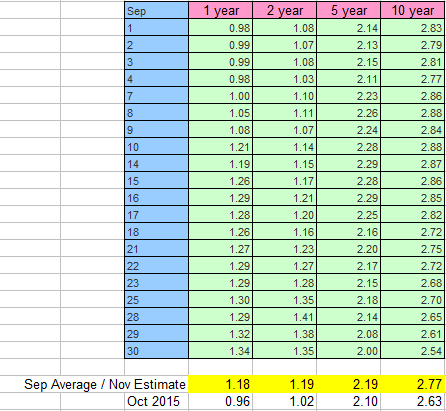Select 2 year value 1.28 for Sep 23
The width and height of the screenshot is (446, 411).
[x=285, y=282]
